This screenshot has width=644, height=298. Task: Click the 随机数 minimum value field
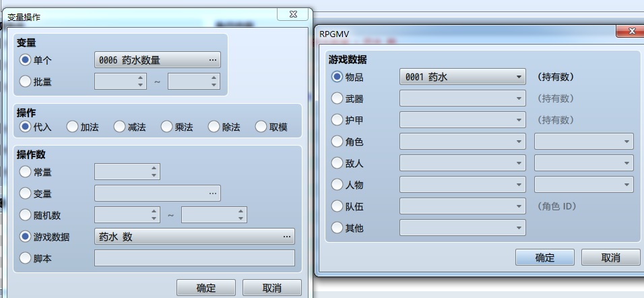pos(127,215)
